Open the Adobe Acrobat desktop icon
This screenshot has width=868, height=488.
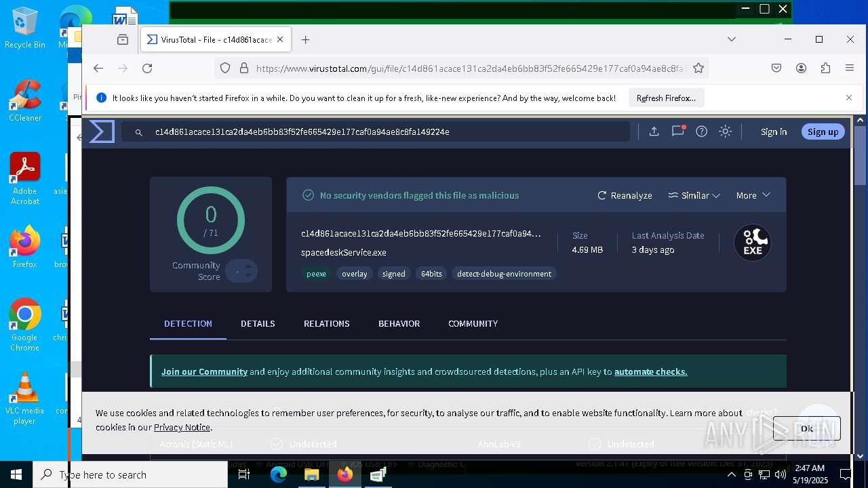tap(25, 178)
